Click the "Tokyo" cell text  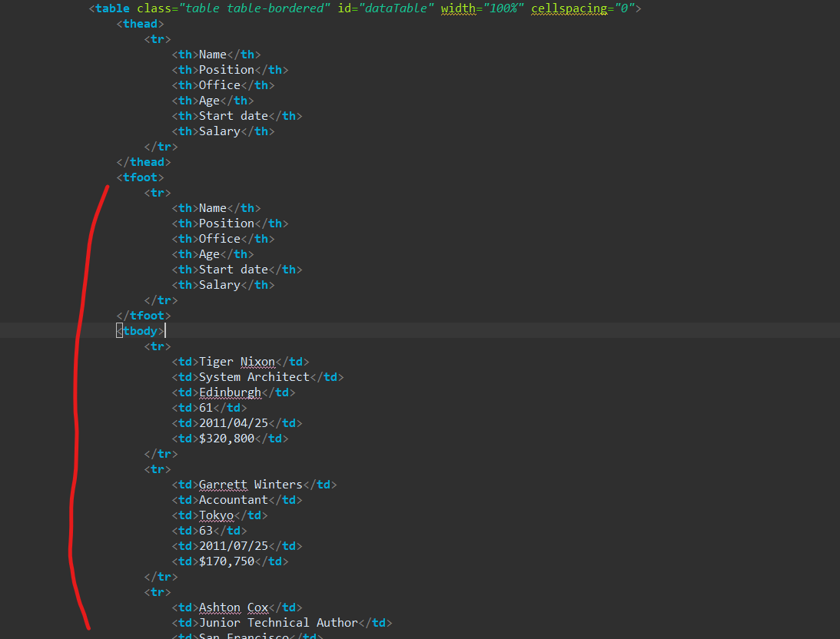click(x=217, y=515)
